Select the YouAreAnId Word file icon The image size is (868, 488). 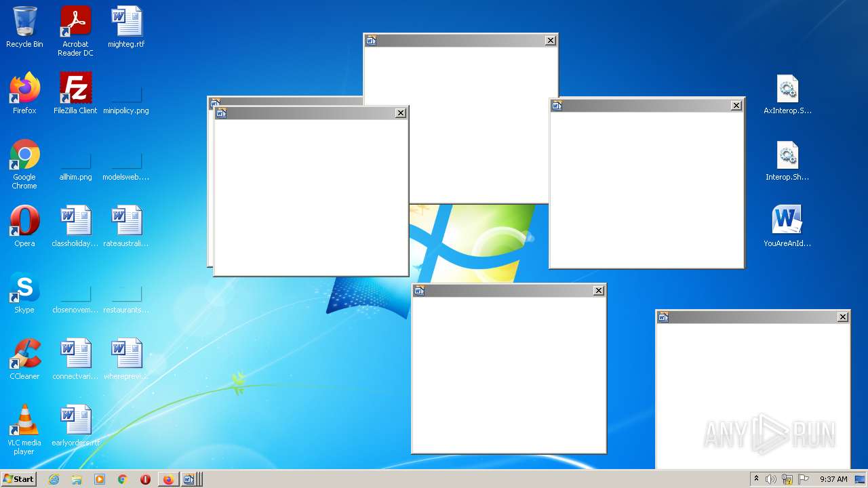pyautogui.click(x=787, y=226)
